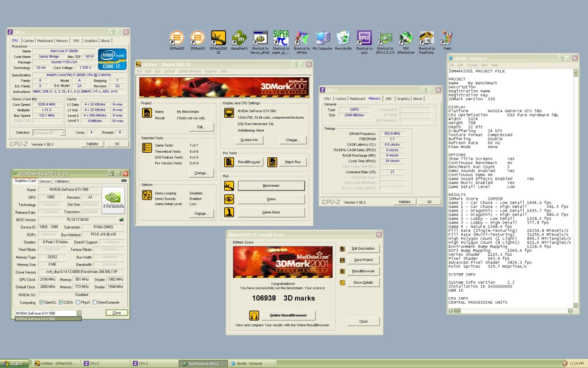Open the Recycle Bin
Screen dimensions: 588x368
pos(343,38)
